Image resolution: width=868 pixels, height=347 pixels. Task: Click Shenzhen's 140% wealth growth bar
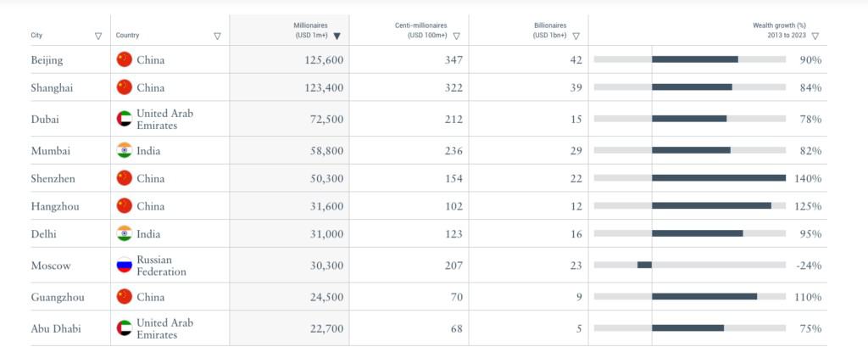click(x=719, y=178)
